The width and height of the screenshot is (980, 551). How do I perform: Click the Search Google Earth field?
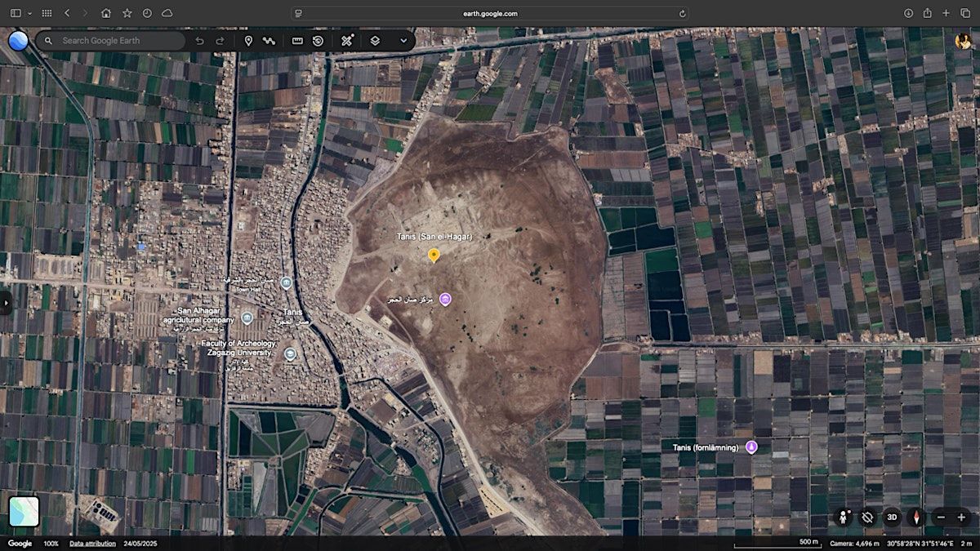tap(118, 41)
